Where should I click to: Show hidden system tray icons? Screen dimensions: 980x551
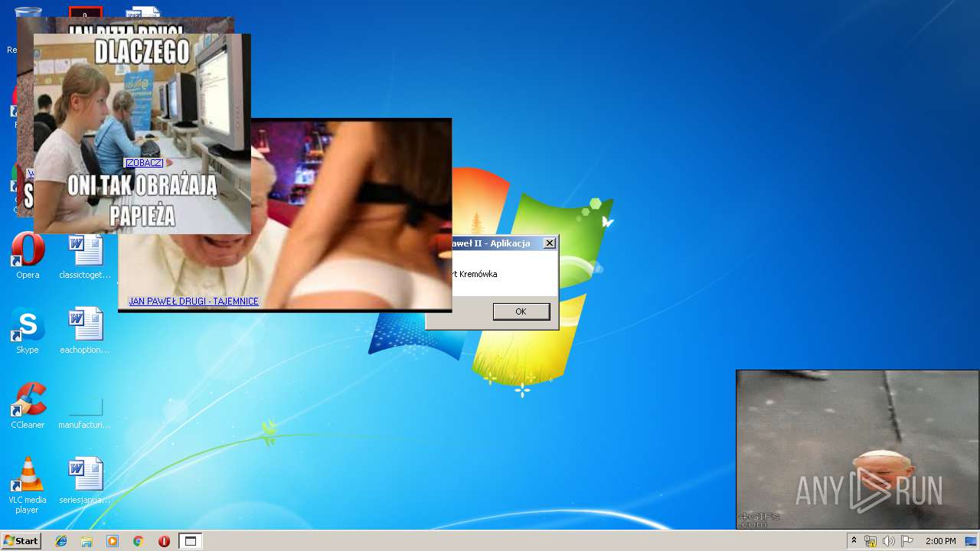(854, 541)
